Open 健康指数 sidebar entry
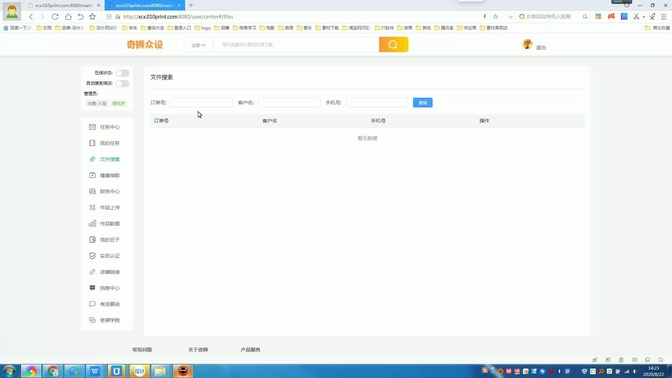This screenshot has height=378, width=672. (x=105, y=175)
